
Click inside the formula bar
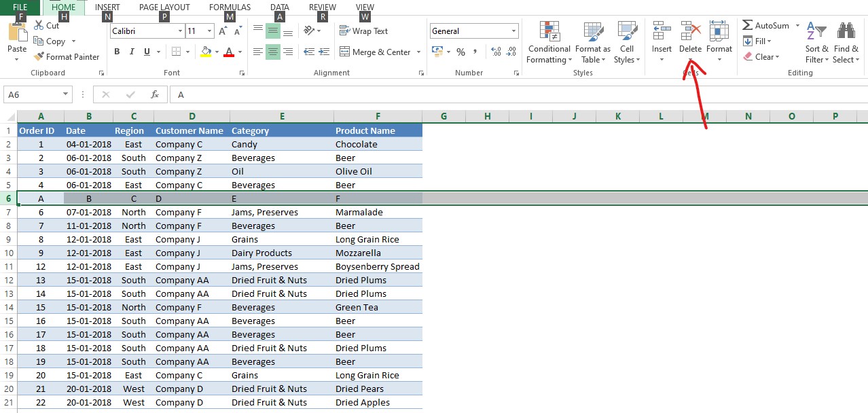click(x=519, y=95)
